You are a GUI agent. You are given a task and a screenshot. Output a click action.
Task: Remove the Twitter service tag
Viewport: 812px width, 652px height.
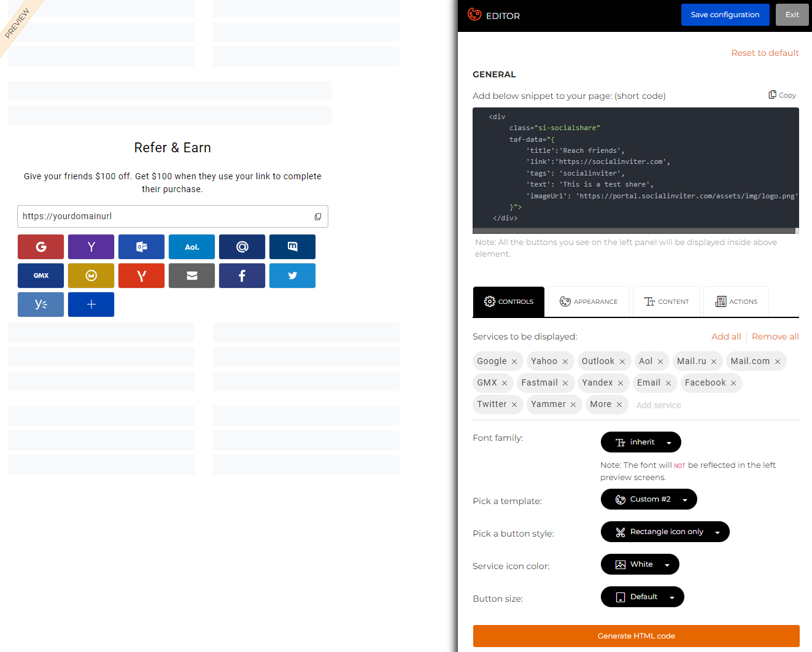[514, 405]
